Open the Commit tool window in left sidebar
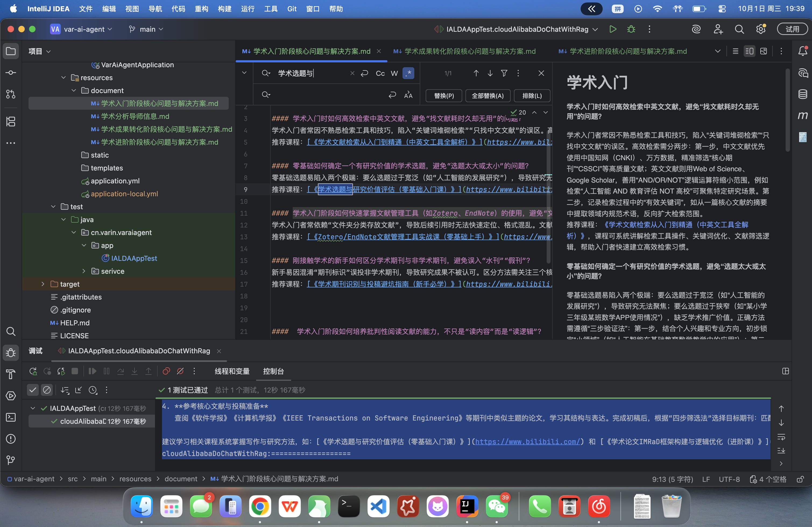Screen dimensions: 812x527 click(x=11, y=73)
